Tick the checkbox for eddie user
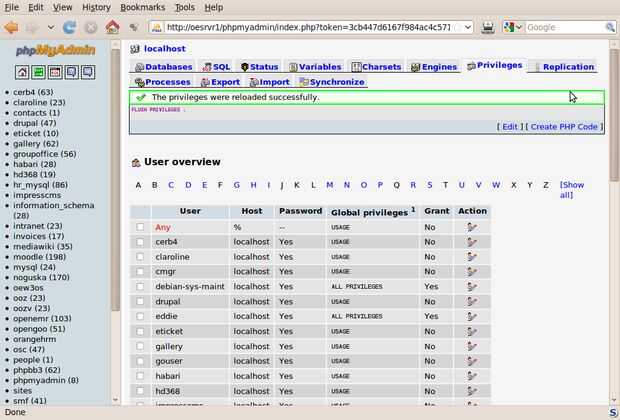Viewport: 620px width, 420px height. (140, 316)
